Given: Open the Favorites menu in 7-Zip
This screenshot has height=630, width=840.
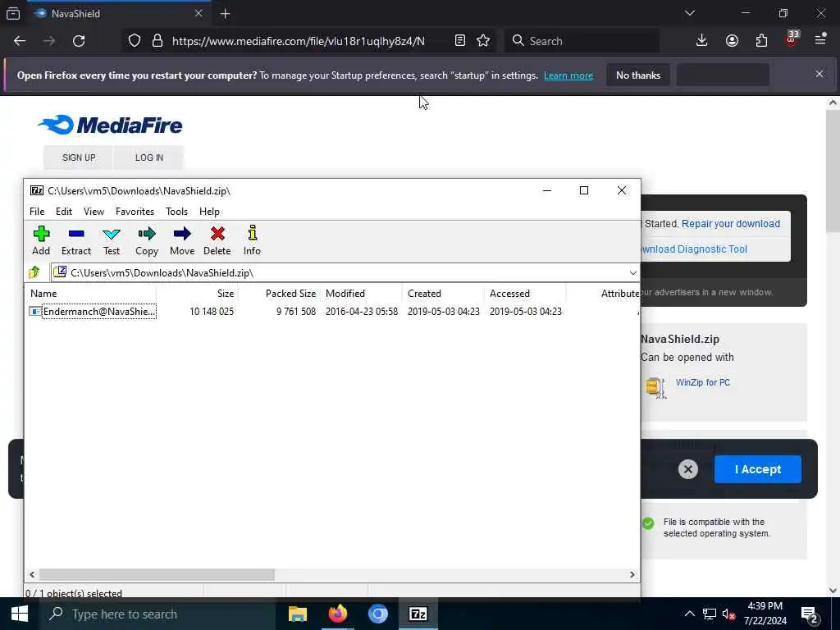Looking at the screenshot, I should [135, 212].
